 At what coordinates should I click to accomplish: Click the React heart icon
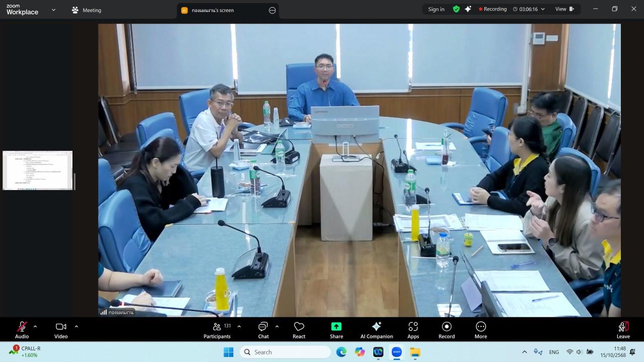299,330
